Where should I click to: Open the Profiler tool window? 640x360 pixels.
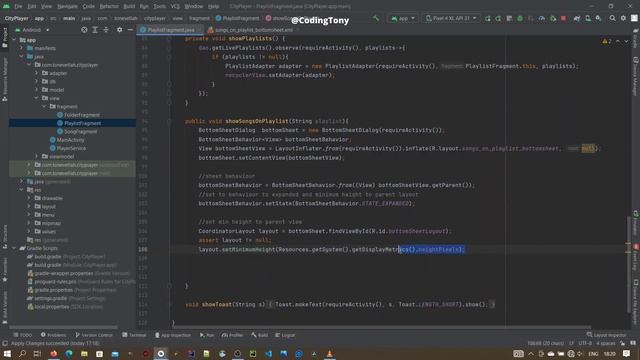(232, 335)
